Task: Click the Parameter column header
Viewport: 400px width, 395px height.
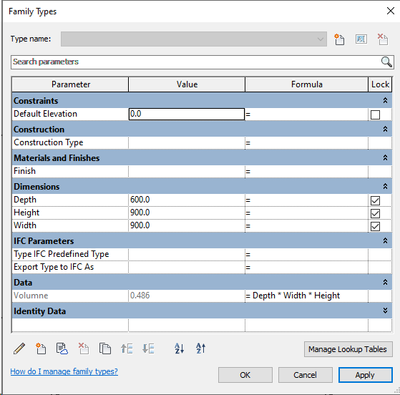Action: click(x=70, y=84)
